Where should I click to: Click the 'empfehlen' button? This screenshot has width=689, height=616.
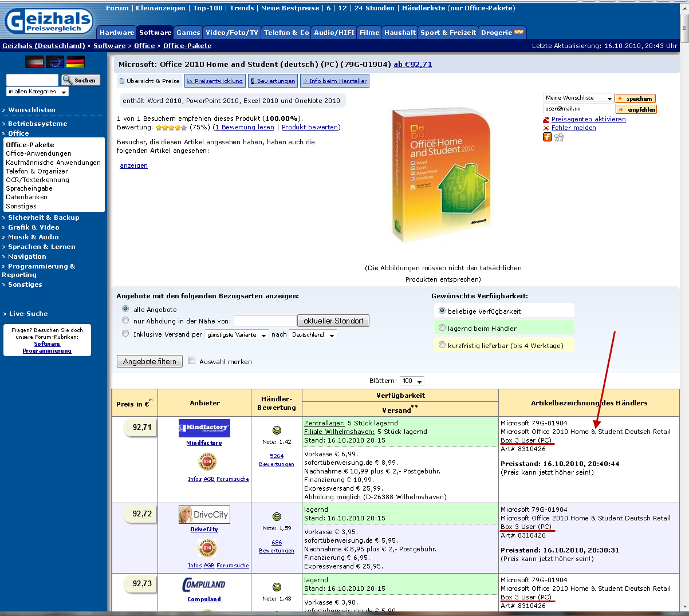pos(636,109)
